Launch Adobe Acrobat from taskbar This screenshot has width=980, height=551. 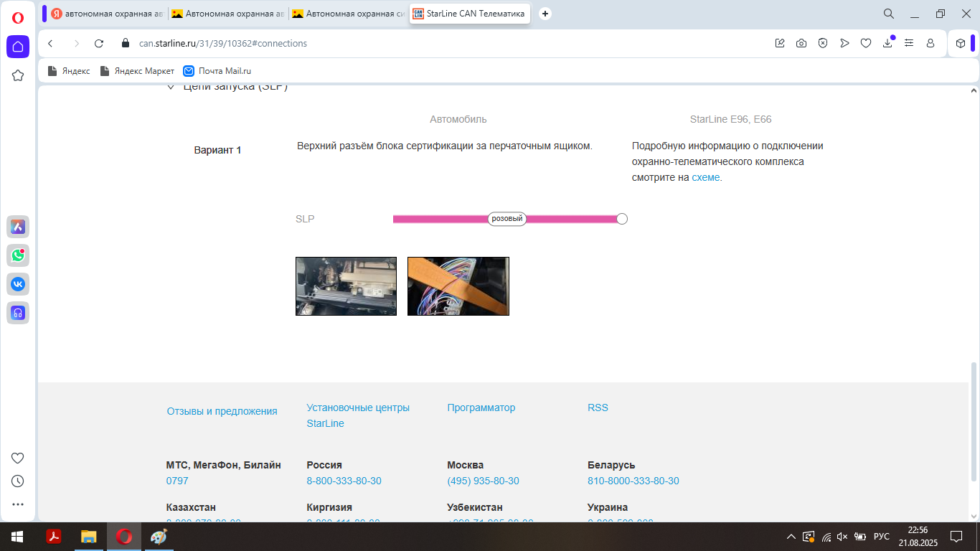[x=54, y=537]
